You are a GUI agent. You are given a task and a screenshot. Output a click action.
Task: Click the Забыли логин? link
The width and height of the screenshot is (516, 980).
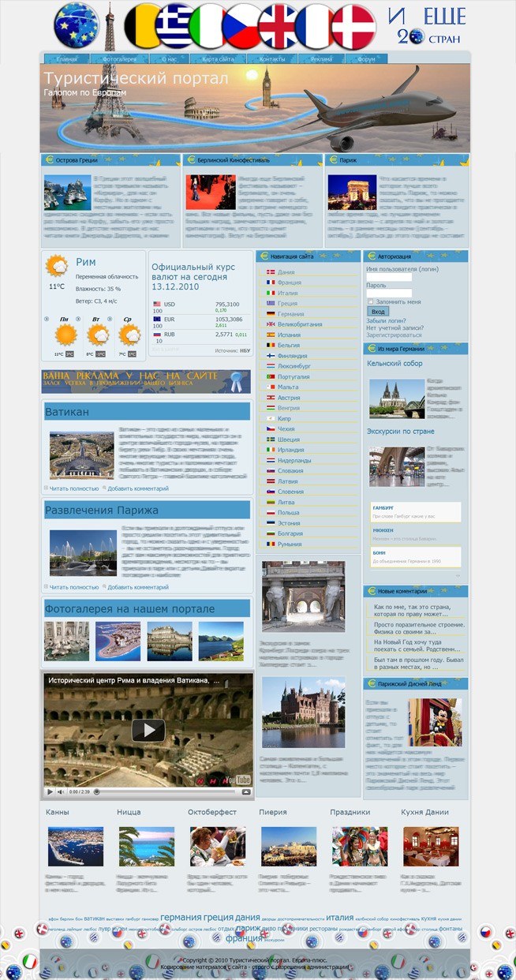point(387,321)
